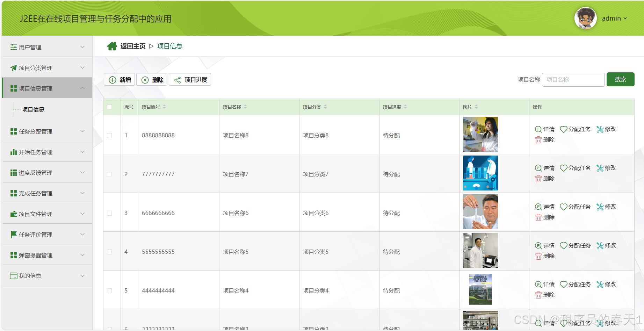Expand 项目分类管理 with its chevron
The height and width of the screenshot is (331, 644).
coord(82,67)
